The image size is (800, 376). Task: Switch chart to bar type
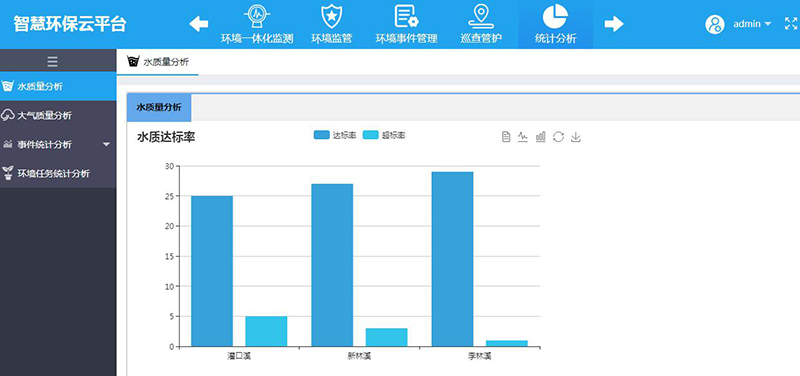[541, 137]
